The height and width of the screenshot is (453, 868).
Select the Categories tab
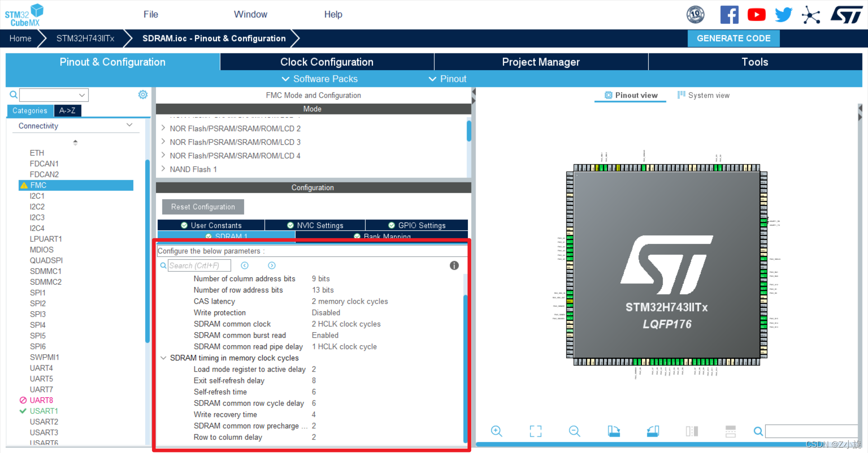coord(30,110)
